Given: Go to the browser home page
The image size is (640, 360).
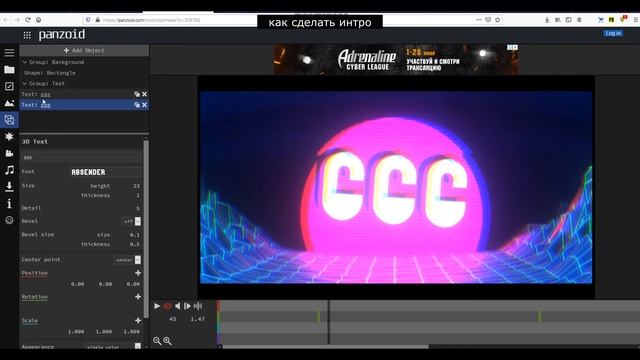Looking at the screenshot, I should click(x=38, y=20).
